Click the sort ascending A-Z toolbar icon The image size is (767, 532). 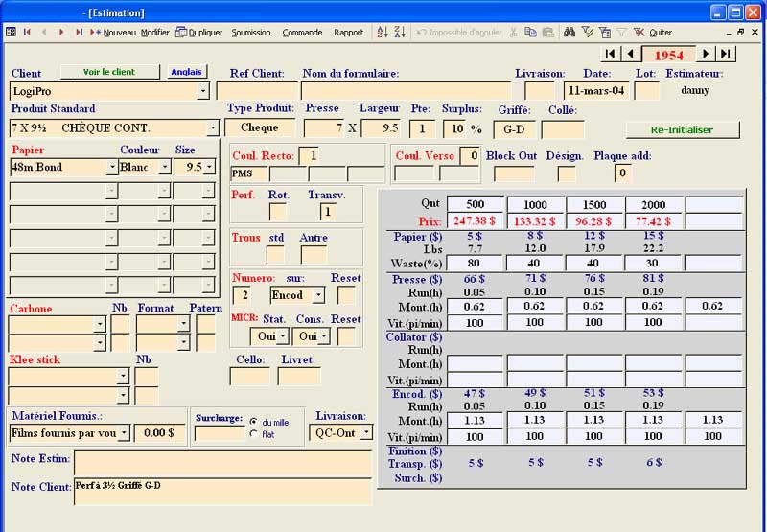click(x=382, y=32)
